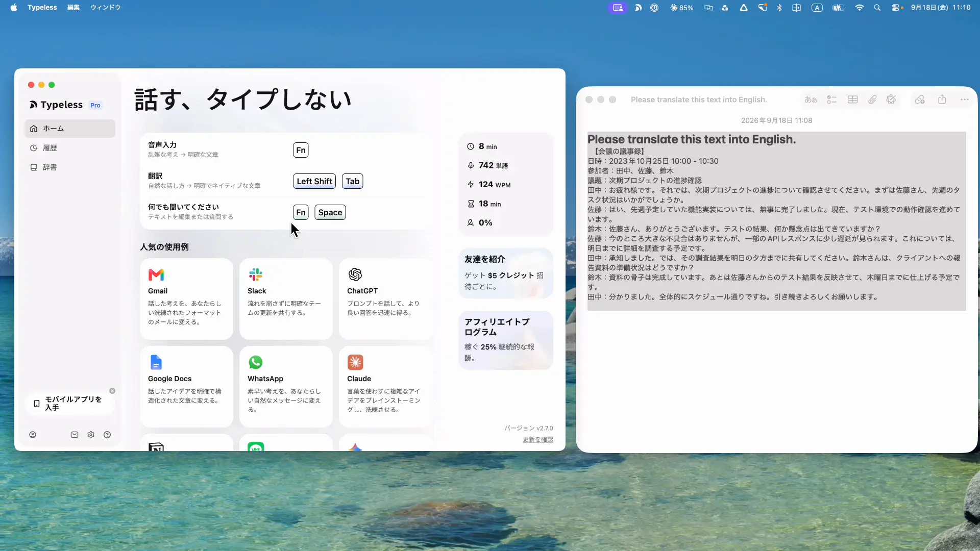980x551 pixels.
Task: Click the 【会議の議事録】 line in Notes
Action: pos(618,152)
